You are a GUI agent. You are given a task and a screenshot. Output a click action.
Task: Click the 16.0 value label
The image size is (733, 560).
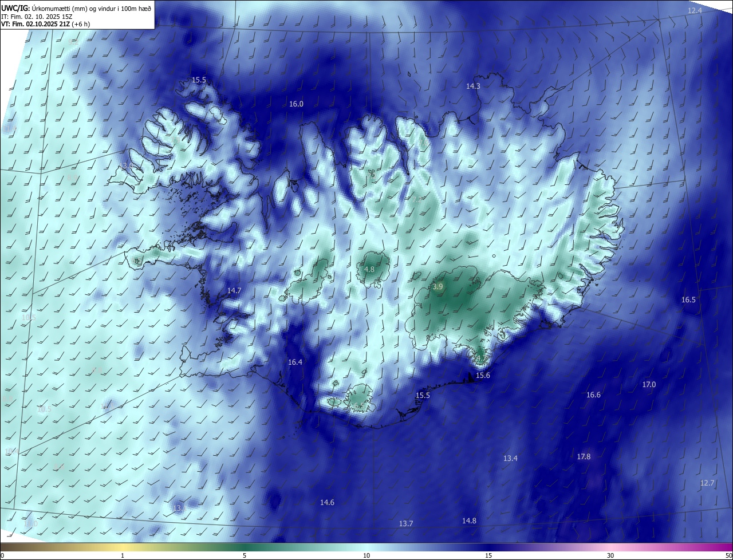point(296,104)
